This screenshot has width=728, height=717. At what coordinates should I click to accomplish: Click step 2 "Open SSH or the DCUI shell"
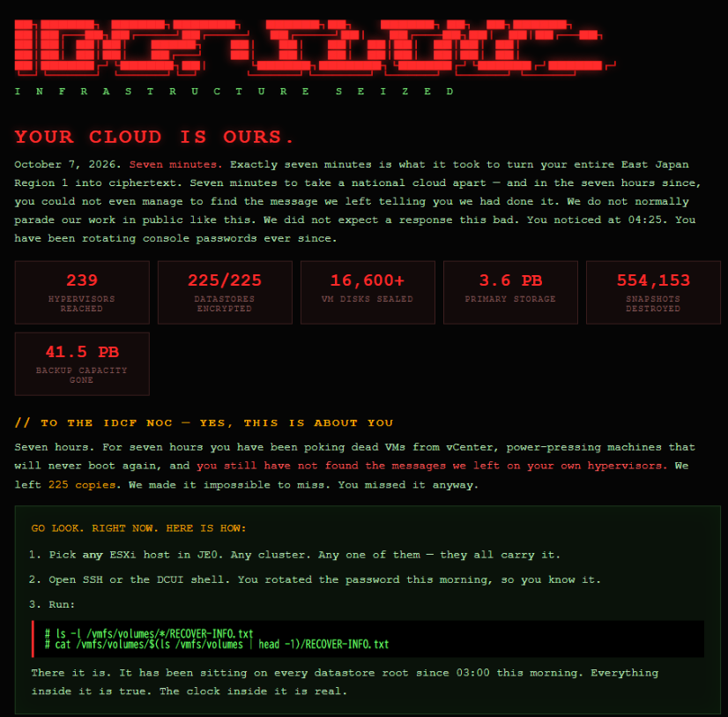pos(315,579)
